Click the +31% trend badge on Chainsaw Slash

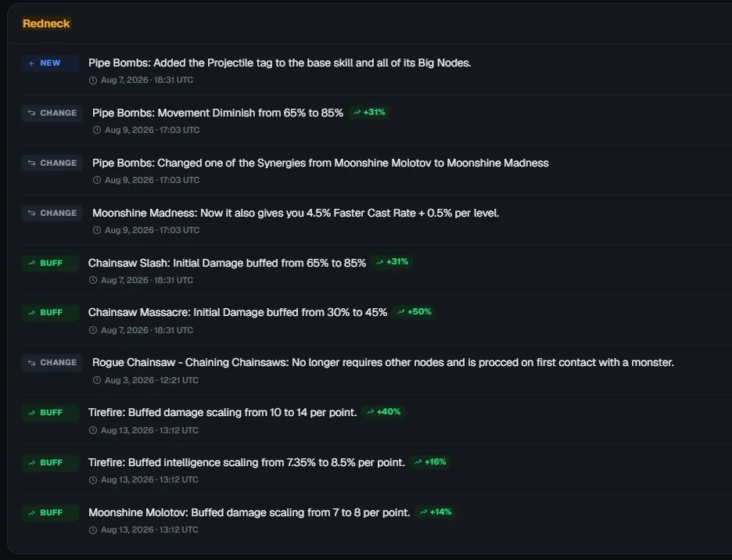[x=392, y=262]
